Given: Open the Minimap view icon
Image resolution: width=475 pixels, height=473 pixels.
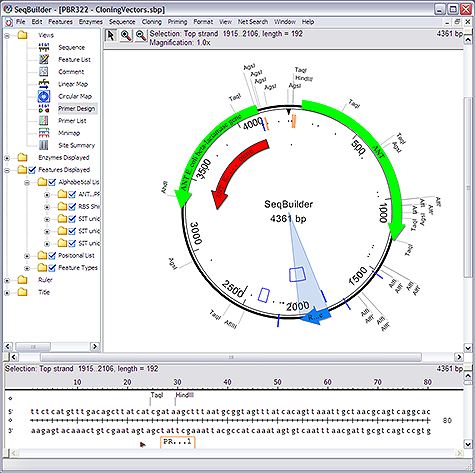Looking at the screenshot, I should [44, 133].
